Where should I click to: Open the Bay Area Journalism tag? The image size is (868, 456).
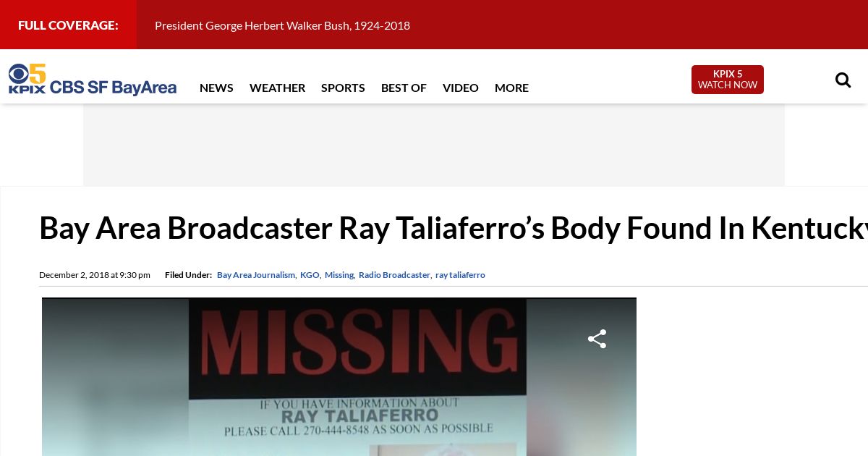[256, 275]
